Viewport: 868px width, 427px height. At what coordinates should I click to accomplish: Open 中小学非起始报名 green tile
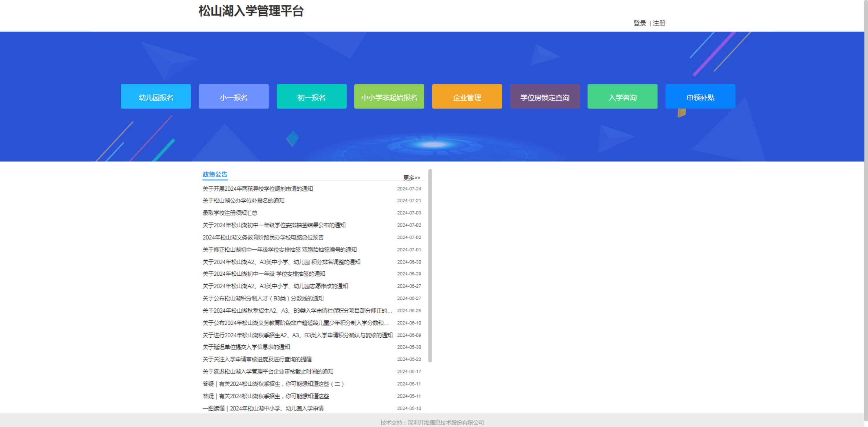[389, 97]
